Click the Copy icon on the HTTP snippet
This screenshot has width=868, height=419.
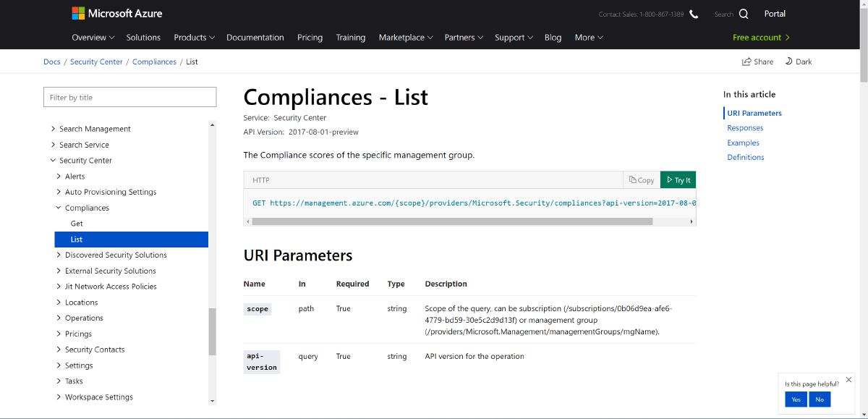(633, 179)
